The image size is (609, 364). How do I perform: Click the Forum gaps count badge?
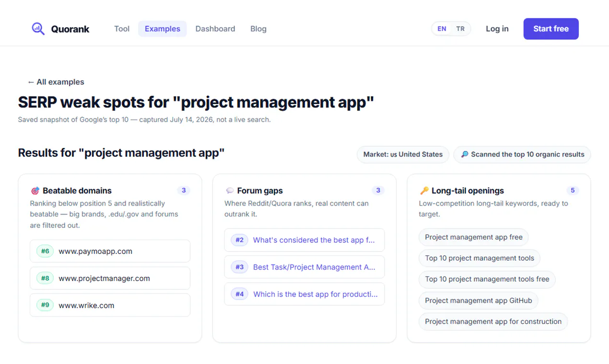pyautogui.click(x=378, y=191)
